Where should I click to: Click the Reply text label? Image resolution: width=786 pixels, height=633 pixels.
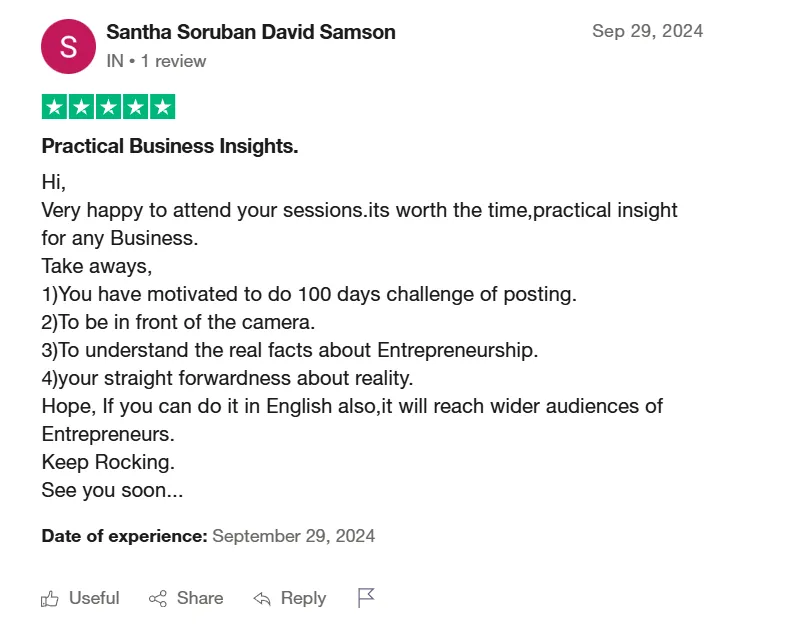click(x=303, y=598)
